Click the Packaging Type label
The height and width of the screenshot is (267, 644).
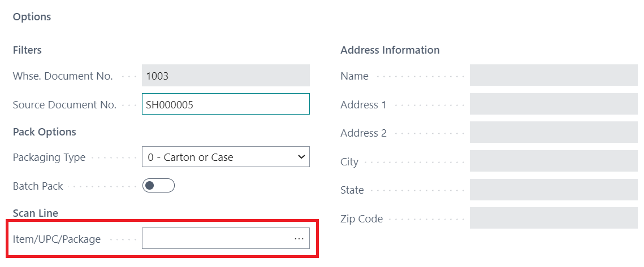pos(49,157)
